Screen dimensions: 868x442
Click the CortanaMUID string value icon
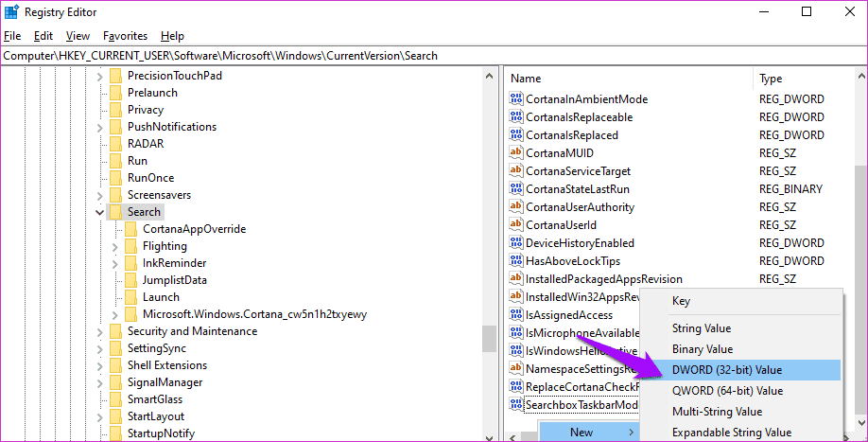[516, 153]
